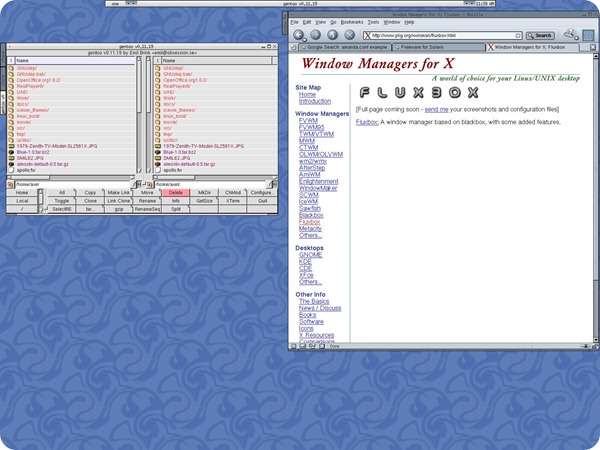This screenshot has width=600, height=450.
Task: Open history dropdown of right path field
Action: (x=270, y=185)
